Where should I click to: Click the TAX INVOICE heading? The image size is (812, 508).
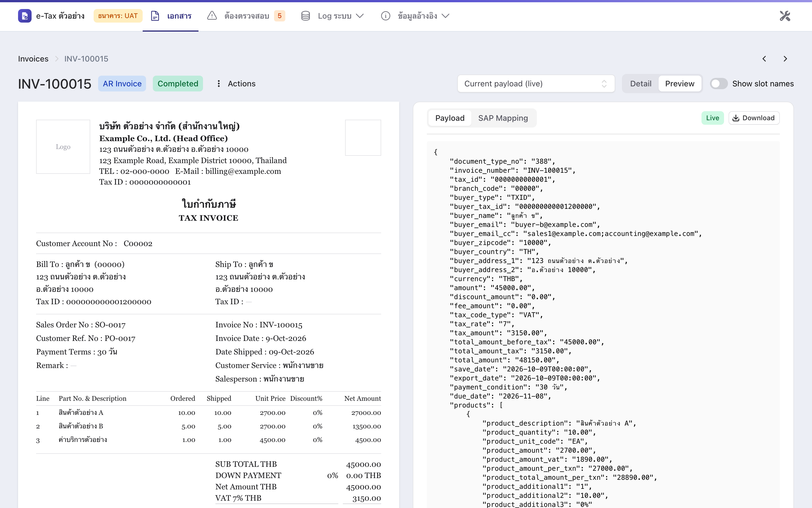pos(208,218)
